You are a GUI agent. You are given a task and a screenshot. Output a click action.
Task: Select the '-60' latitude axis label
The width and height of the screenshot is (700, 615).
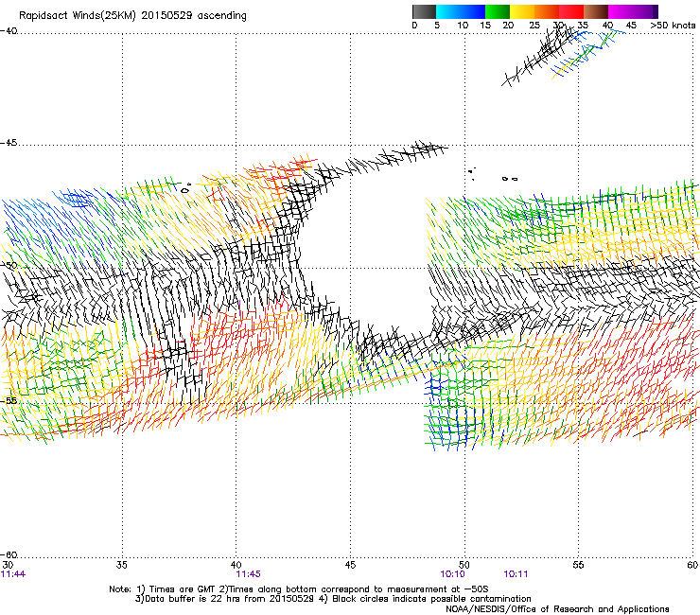coord(9,555)
